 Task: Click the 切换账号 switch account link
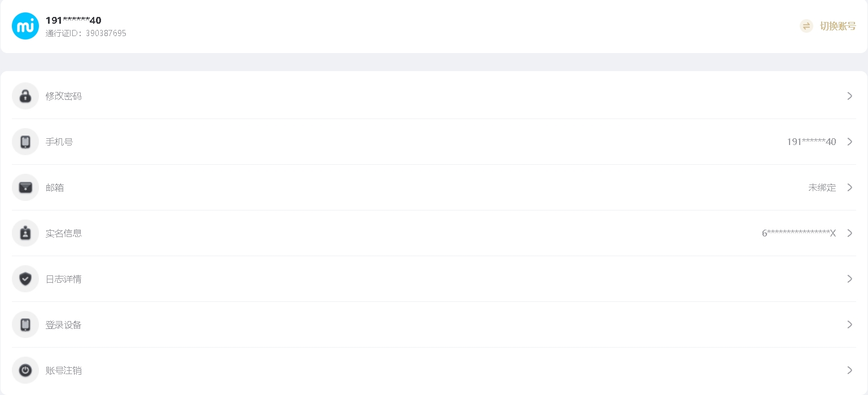pos(838,26)
